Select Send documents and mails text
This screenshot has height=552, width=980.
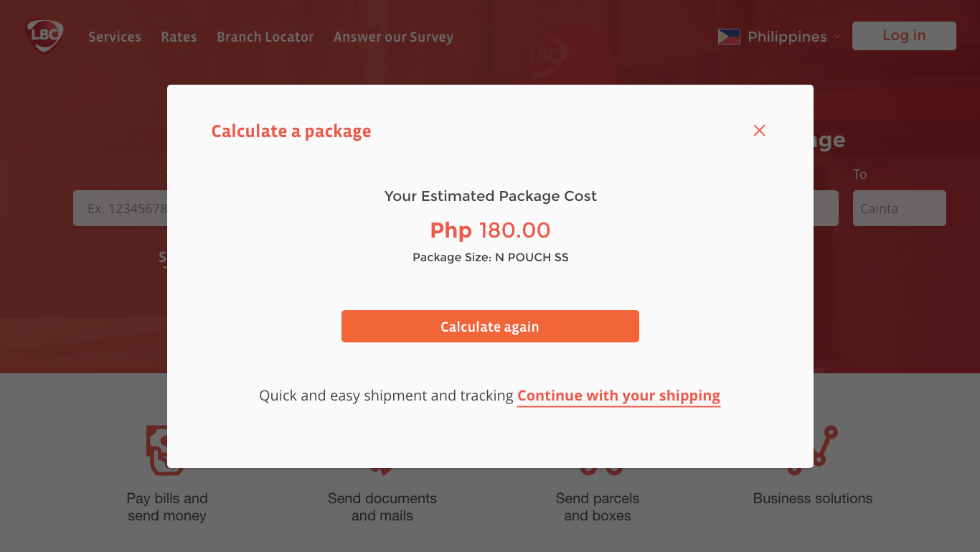[x=382, y=507]
